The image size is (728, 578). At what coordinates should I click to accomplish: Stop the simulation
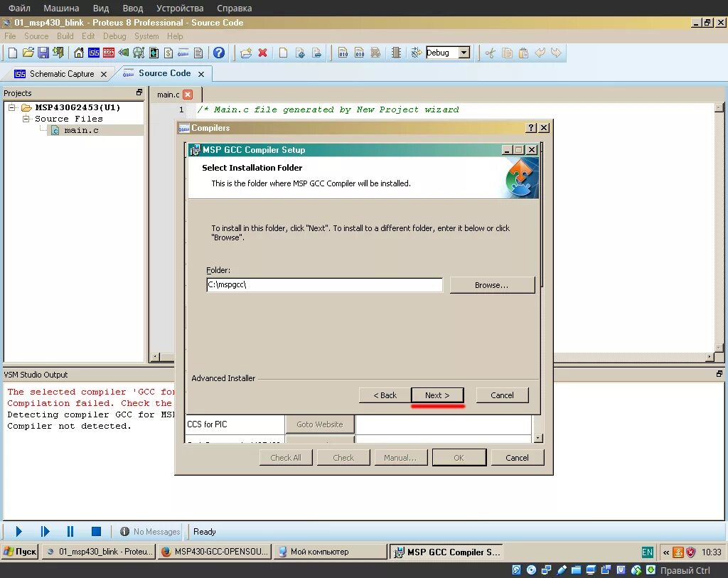pyautogui.click(x=96, y=531)
